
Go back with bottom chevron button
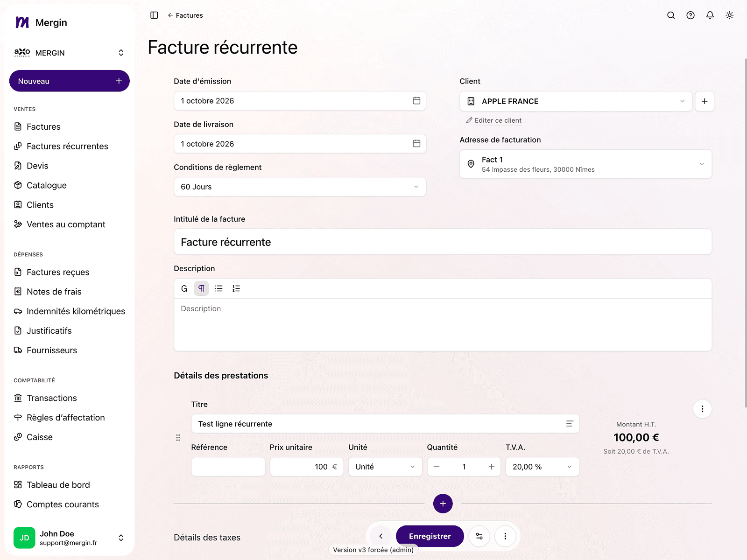381,536
